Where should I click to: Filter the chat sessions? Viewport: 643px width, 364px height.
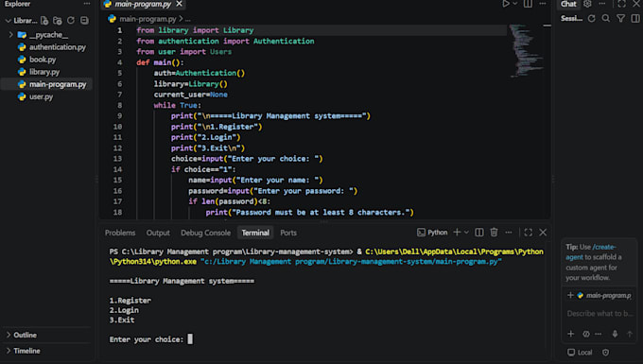tap(621, 19)
